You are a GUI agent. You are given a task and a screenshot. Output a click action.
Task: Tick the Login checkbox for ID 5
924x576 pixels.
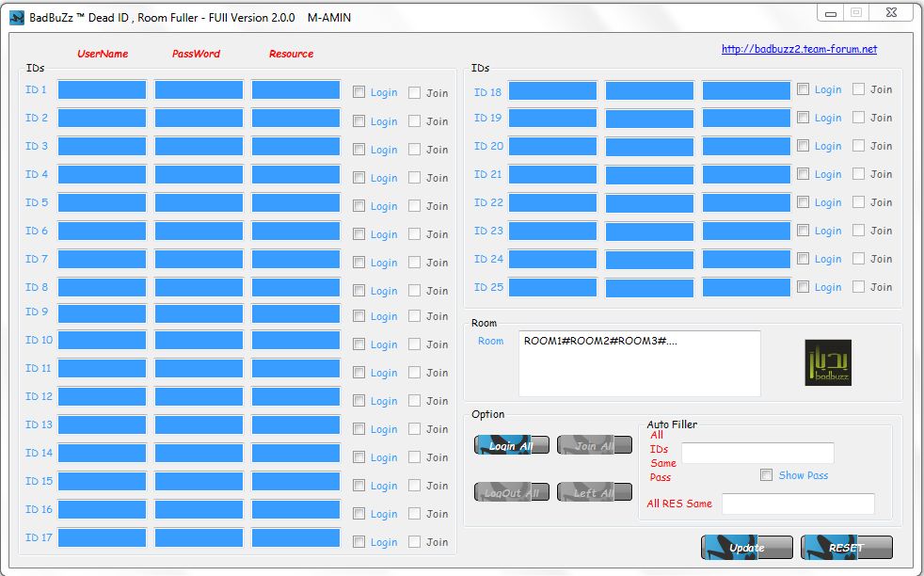click(358, 206)
